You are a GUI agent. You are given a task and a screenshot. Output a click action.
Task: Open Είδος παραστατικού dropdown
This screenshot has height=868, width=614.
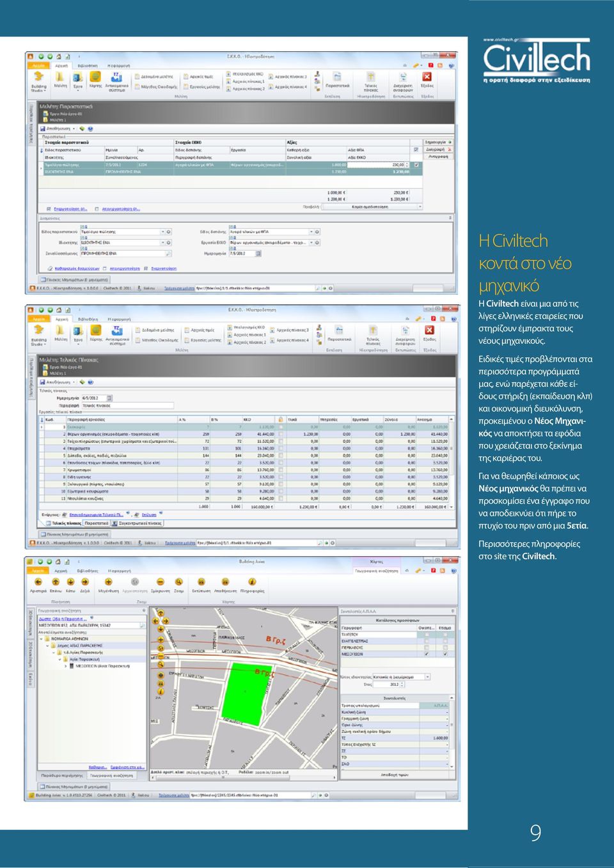tap(163, 232)
